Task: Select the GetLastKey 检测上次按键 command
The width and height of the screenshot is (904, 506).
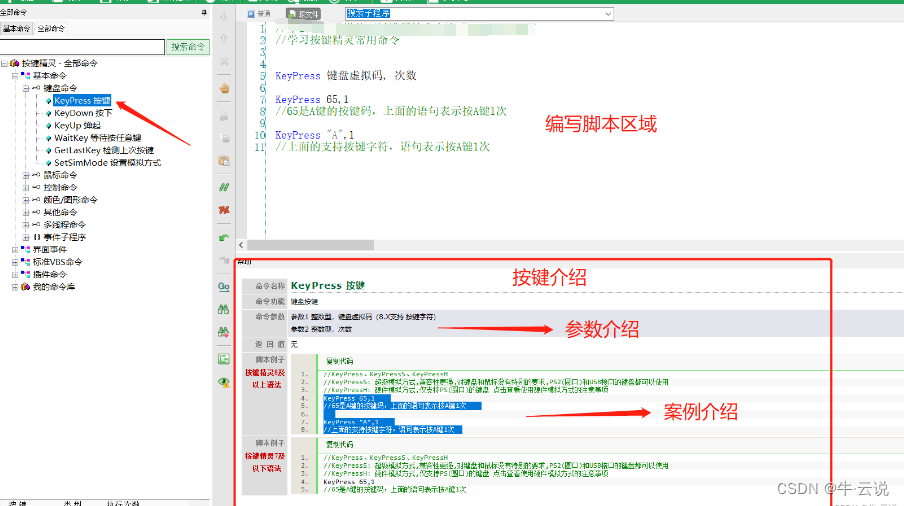Action: (x=104, y=150)
